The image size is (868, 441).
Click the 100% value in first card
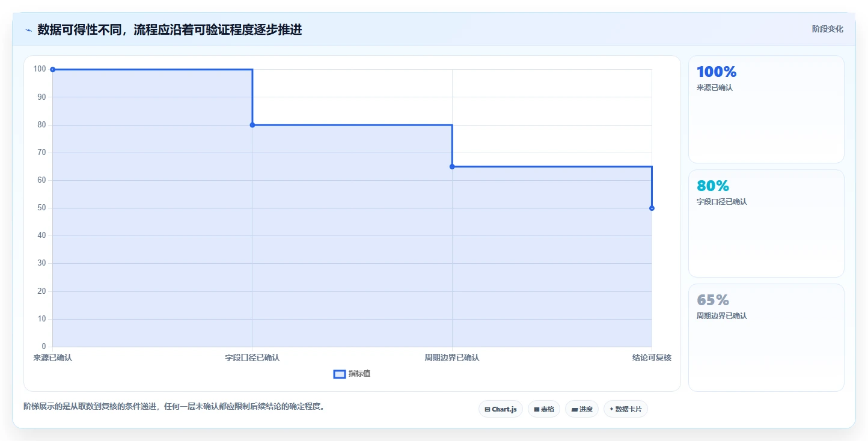click(x=717, y=72)
